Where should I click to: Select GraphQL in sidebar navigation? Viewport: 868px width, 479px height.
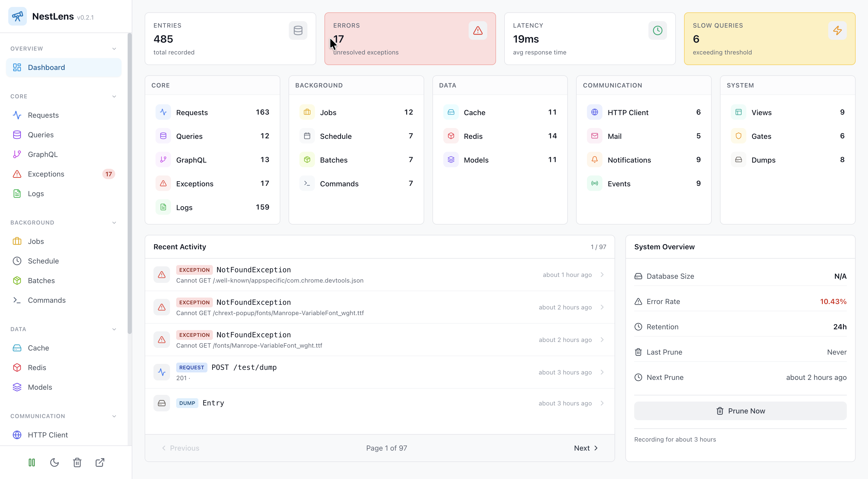(x=42, y=155)
